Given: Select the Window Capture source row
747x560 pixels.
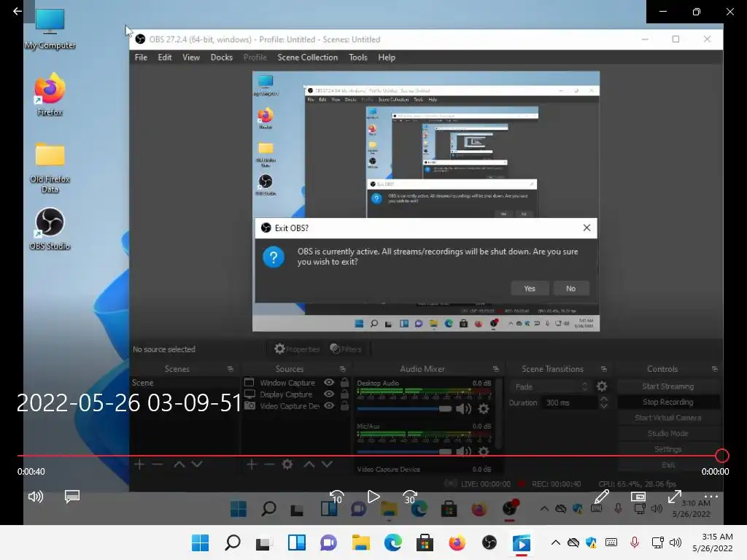Looking at the screenshot, I should click(x=296, y=382).
